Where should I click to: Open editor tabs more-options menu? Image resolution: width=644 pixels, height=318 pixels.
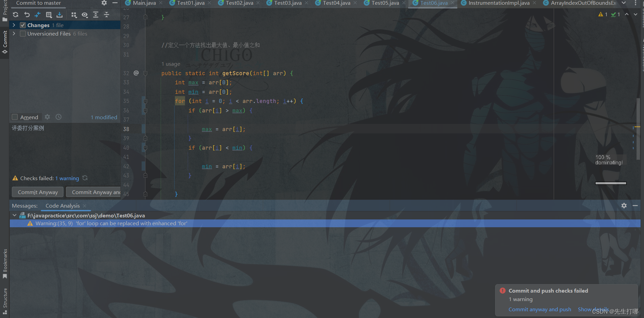point(636,3)
